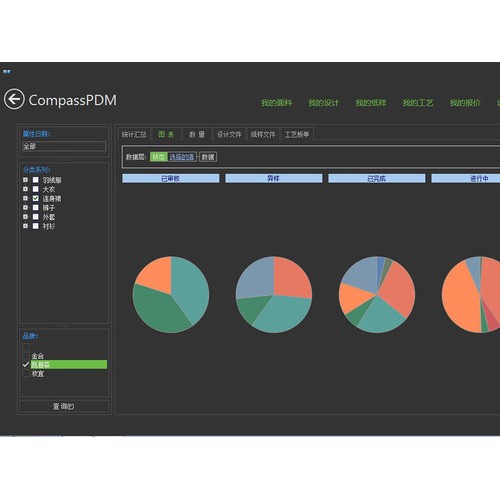Check the 大衣 category checkbox

(x=36, y=189)
